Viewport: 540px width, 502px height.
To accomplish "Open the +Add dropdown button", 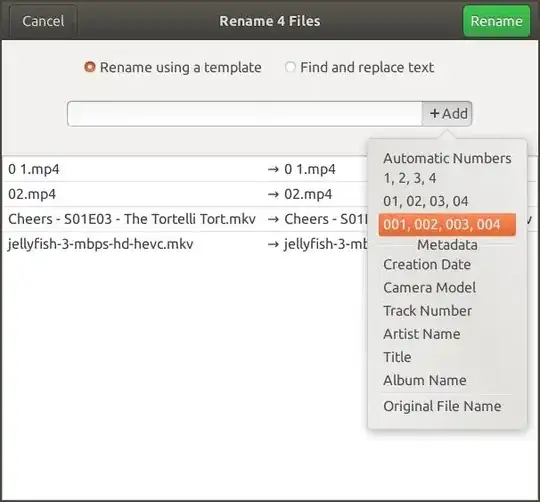I will [447, 114].
